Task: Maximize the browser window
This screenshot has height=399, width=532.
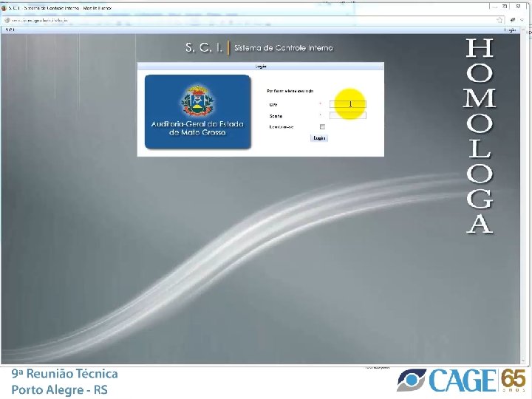Action: pos(505,6)
